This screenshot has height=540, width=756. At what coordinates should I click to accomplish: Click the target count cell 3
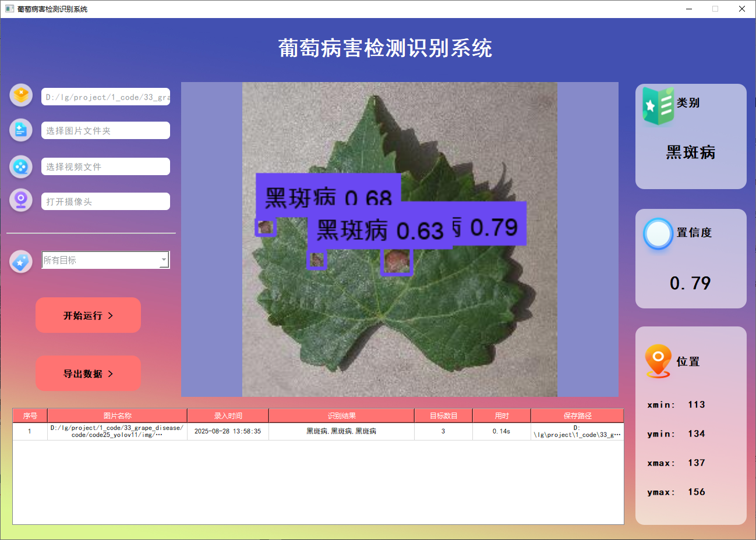tap(443, 431)
